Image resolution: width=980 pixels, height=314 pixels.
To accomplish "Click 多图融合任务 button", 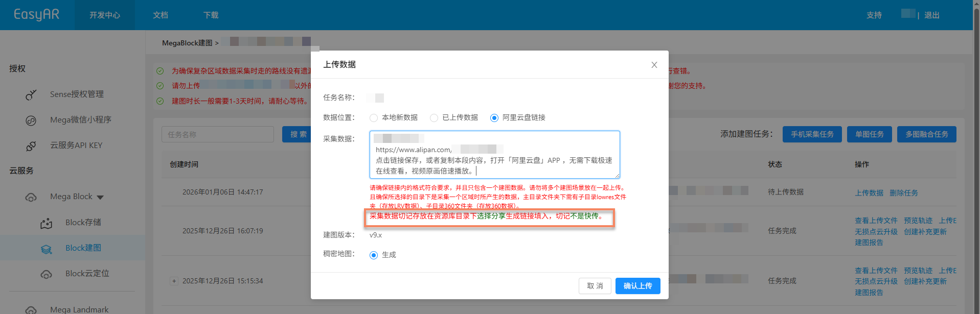I will tap(927, 134).
